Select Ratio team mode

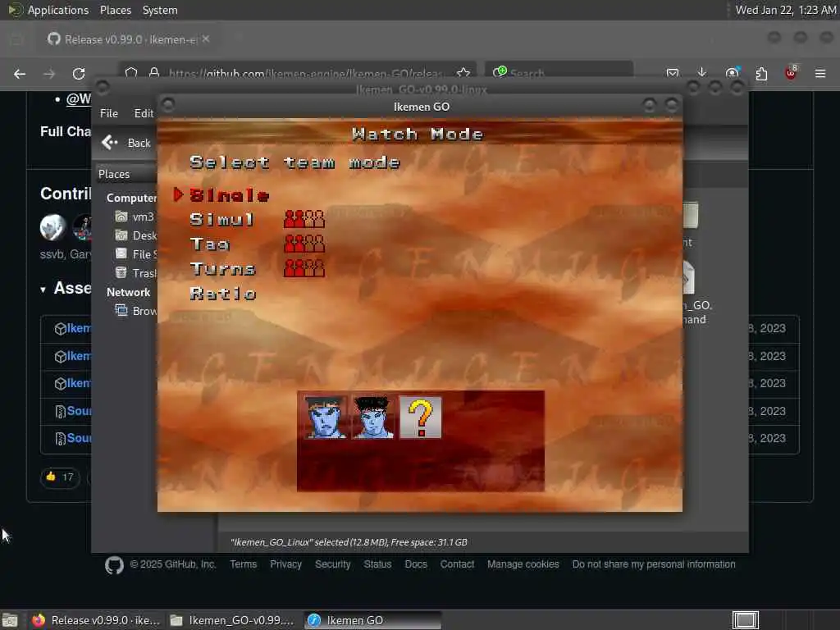tap(223, 294)
